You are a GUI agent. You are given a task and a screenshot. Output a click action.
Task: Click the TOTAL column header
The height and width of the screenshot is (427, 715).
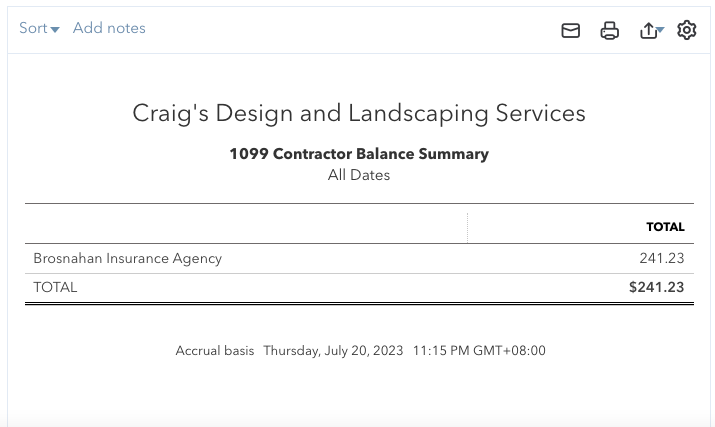(665, 227)
